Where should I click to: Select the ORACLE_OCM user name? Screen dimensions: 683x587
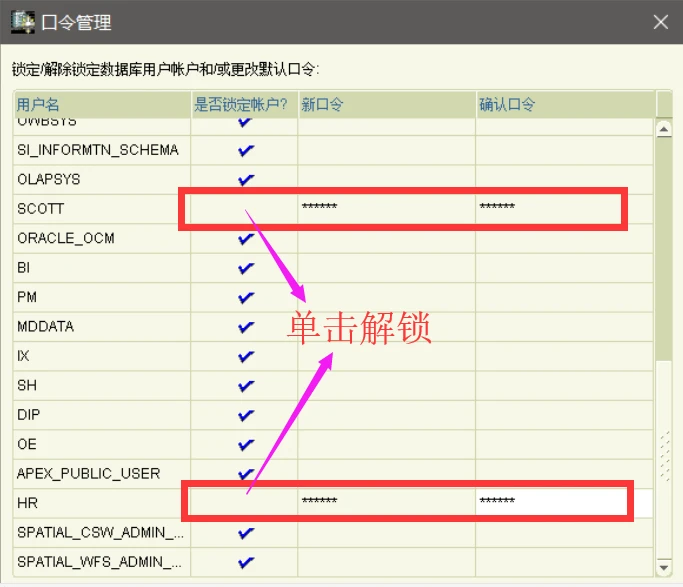[66, 238]
